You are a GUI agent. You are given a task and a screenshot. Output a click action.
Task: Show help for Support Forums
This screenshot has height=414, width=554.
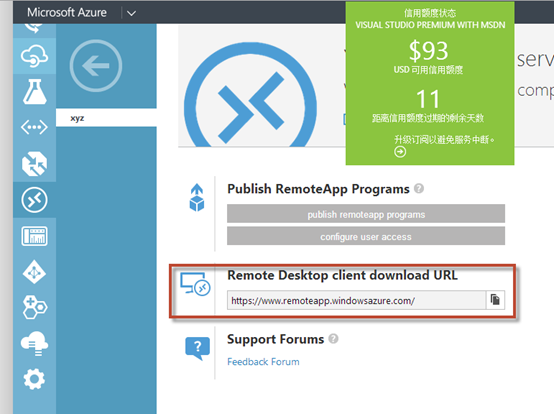333,338
